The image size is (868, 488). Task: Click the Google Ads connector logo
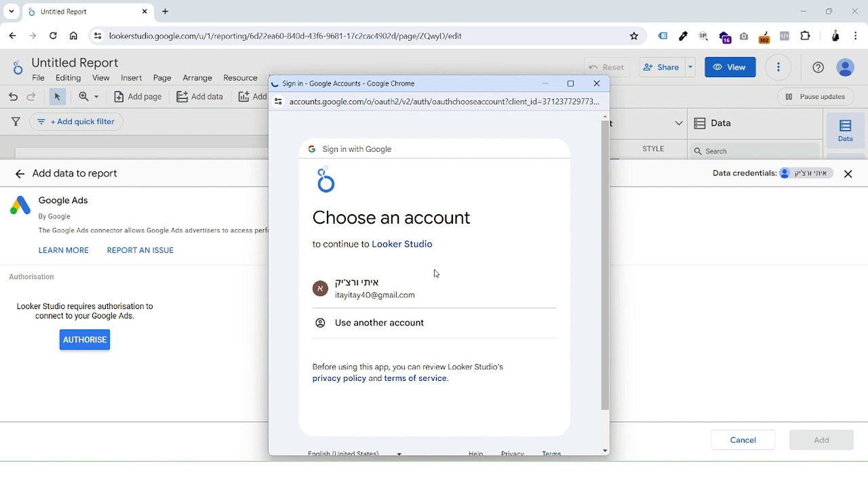pos(20,205)
